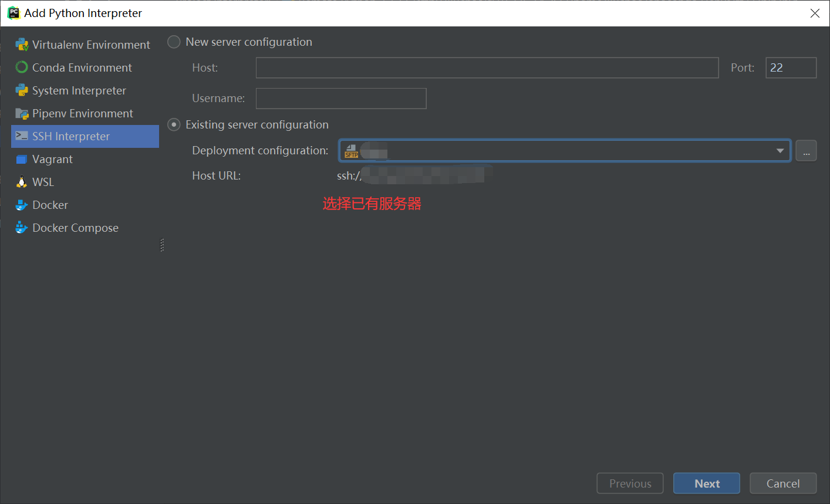Image resolution: width=830 pixels, height=504 pixels.
Task: Select New server configuration radio button
Action: 174,42
